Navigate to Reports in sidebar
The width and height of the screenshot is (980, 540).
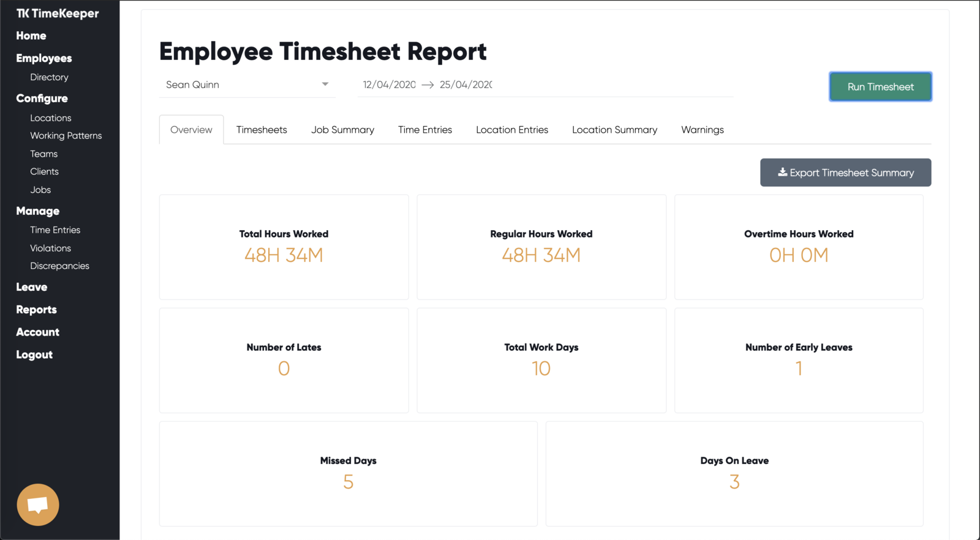36,309
